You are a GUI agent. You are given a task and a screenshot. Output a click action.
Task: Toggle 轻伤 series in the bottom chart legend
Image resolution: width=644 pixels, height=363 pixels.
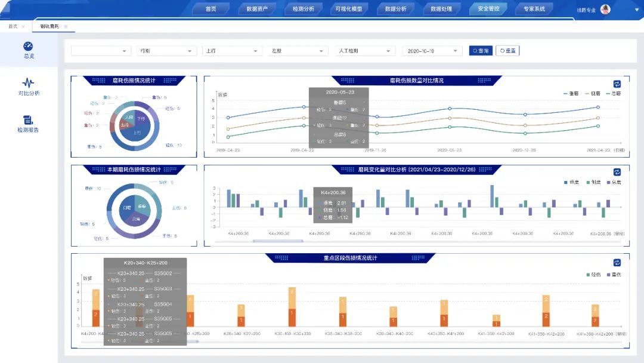tap(592, 274)
